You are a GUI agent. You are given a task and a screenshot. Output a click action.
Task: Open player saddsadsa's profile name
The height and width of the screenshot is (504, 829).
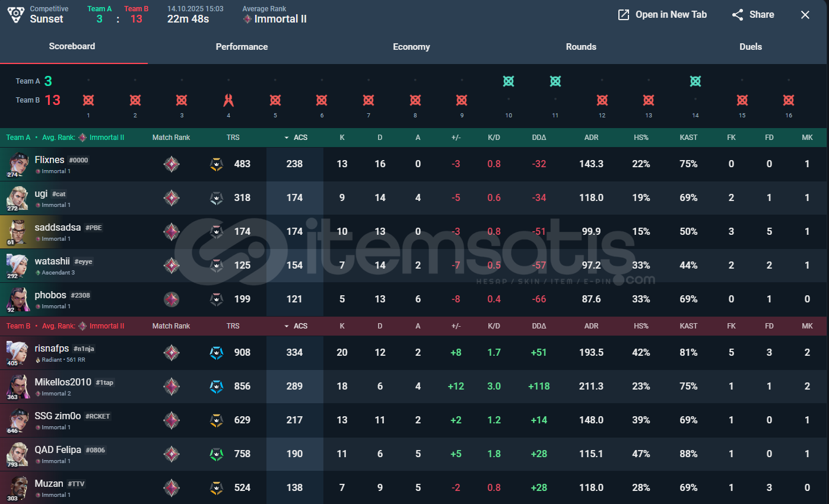[58, 228]
